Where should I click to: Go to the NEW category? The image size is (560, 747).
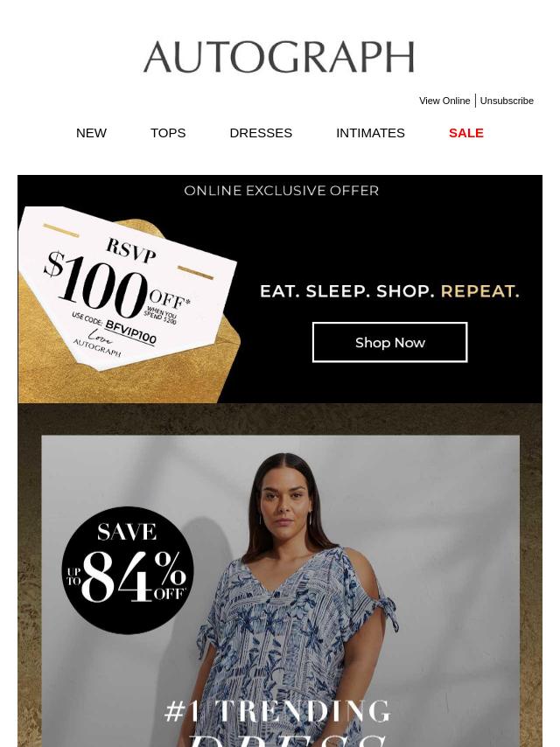pos(91,133)
